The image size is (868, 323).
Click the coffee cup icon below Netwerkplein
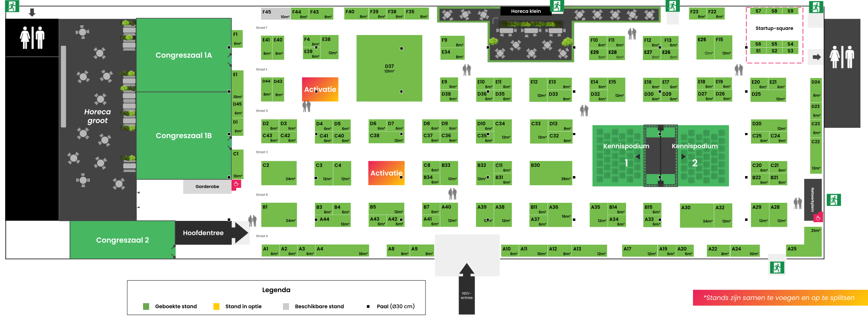818,217
